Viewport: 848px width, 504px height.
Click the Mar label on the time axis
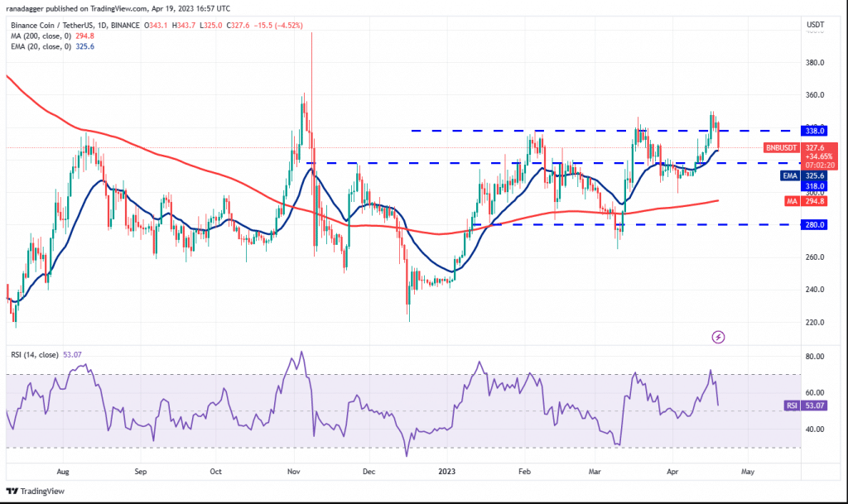click(595, 472)
